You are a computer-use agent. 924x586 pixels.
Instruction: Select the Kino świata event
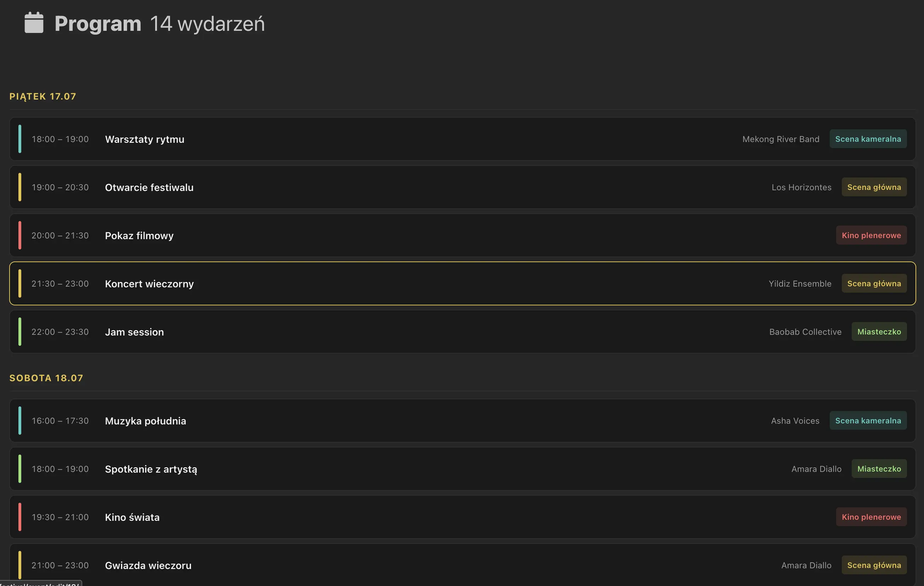click(462, 517)
